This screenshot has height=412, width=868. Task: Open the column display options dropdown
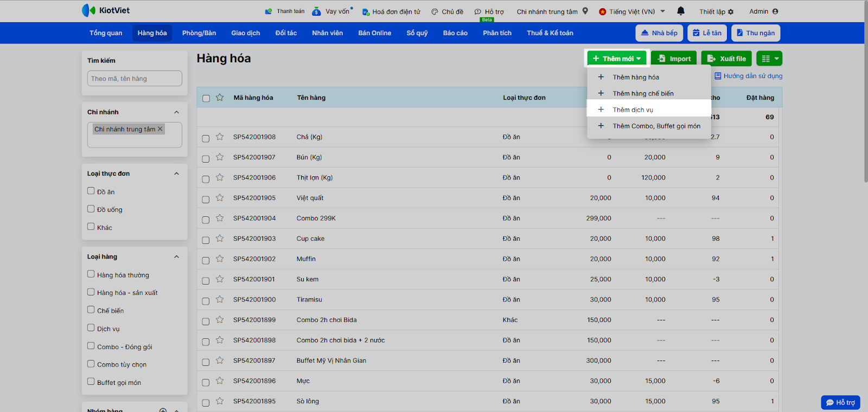click(770, 59)
